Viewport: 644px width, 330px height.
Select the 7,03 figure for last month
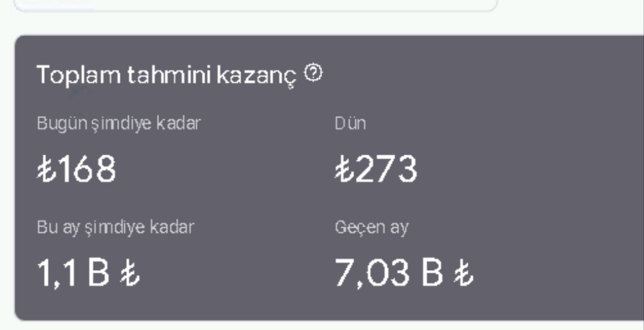tap(373, 273)
